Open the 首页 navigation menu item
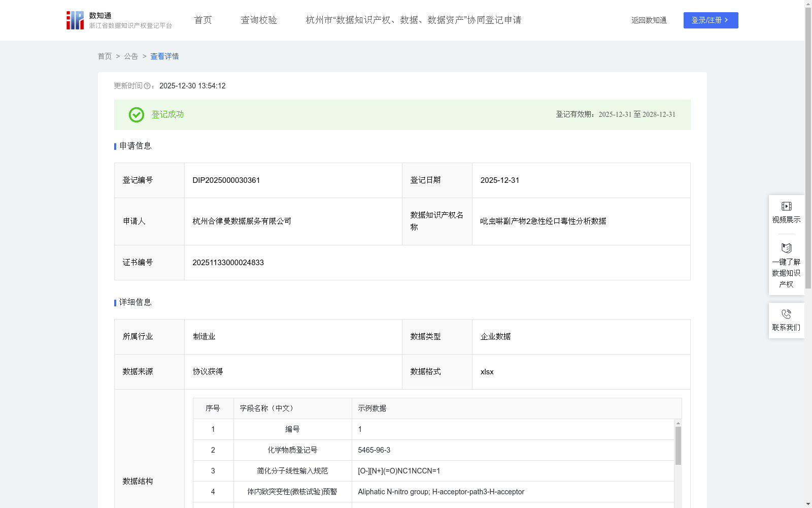Image resolution: width=812 pixels, height=508 pixels. (x=203, y=20)
